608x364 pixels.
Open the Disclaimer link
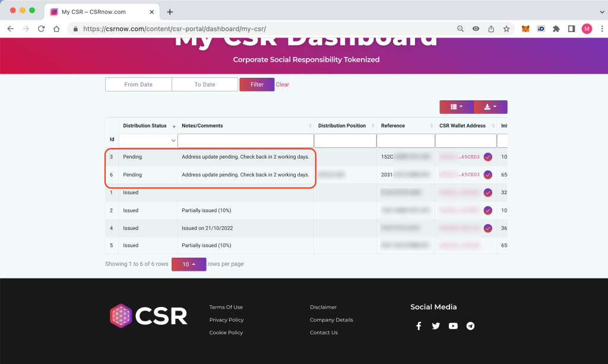point(324,307)
